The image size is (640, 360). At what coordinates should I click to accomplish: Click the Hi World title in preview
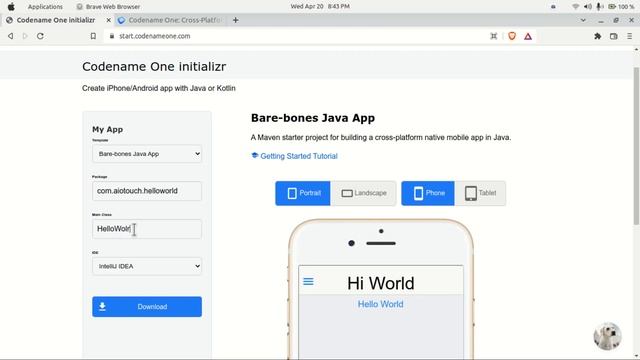(x=380, y=283)
